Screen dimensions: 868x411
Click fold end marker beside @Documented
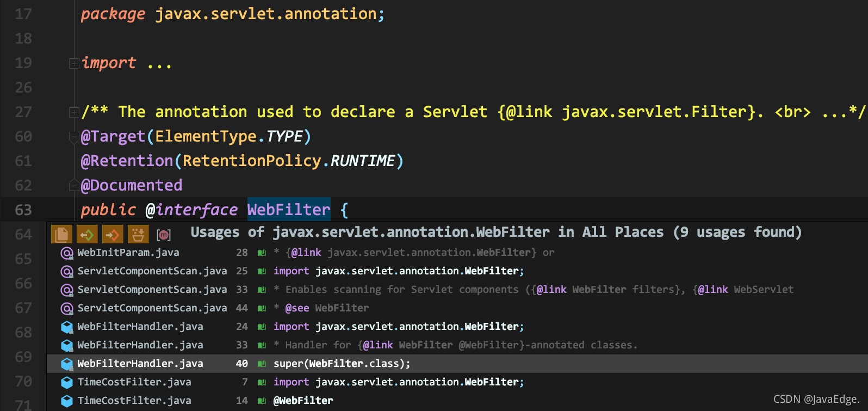pos(74,186)
